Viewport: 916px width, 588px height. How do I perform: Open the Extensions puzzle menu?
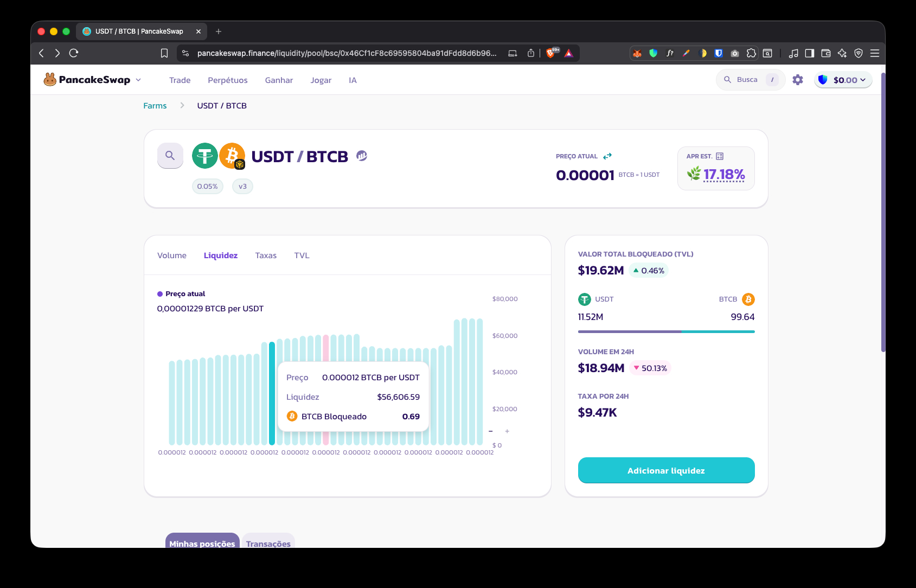click(x=751, y=53)
